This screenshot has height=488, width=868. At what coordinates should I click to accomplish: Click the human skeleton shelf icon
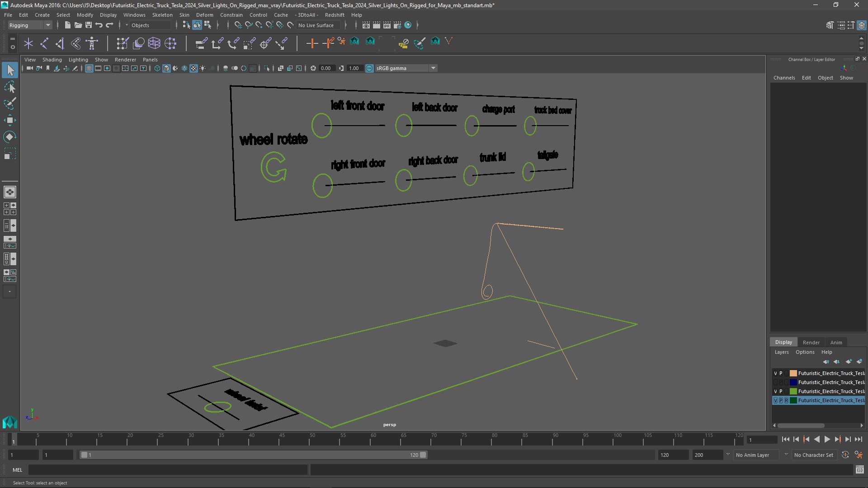click(92, 43)
